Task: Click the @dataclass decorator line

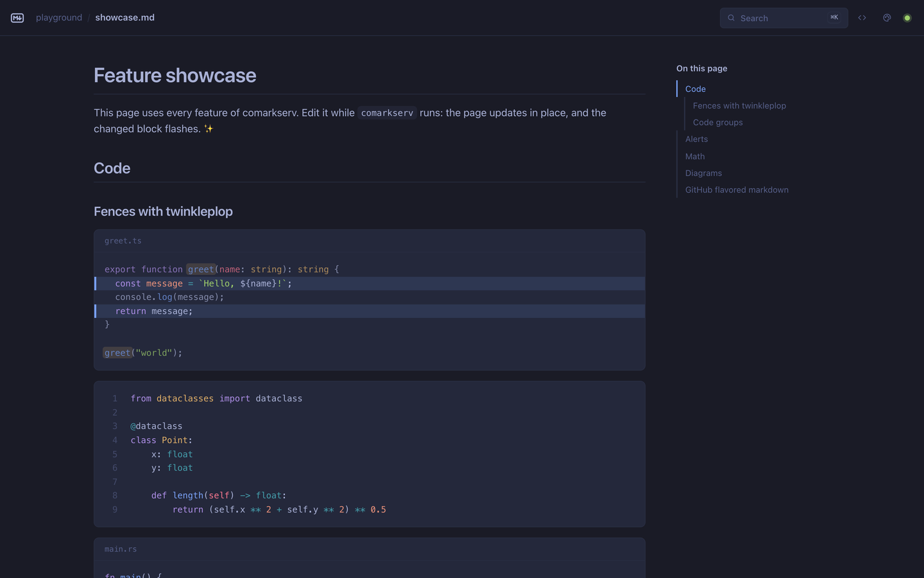Action: [157, 426]
